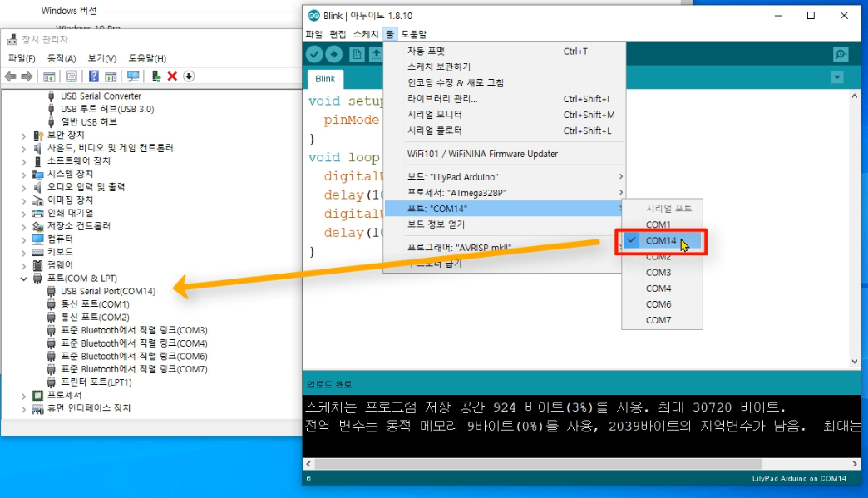This screenshot has width=868, height=498.
Task: Select 통신 포트(COM1) in device tree
Action: [x=95, y=304]
